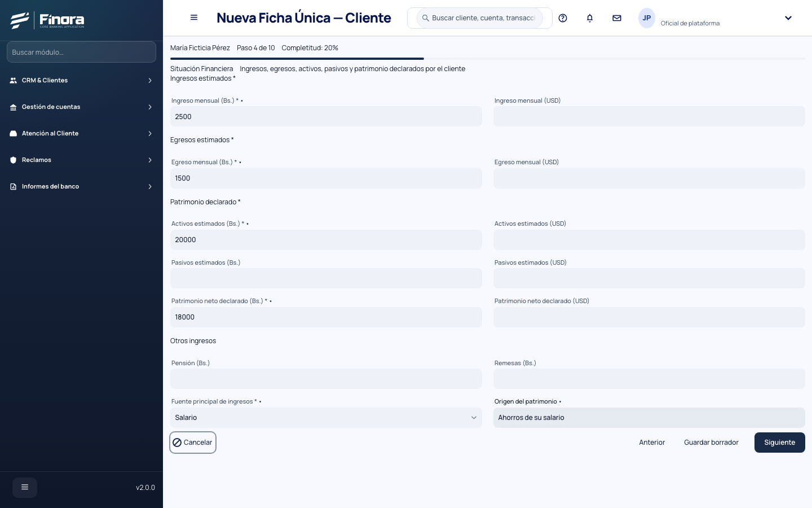The width and height of the screenshot is (812, 508).
Task: Click the Cancelar button
Action: pos(193,443)
